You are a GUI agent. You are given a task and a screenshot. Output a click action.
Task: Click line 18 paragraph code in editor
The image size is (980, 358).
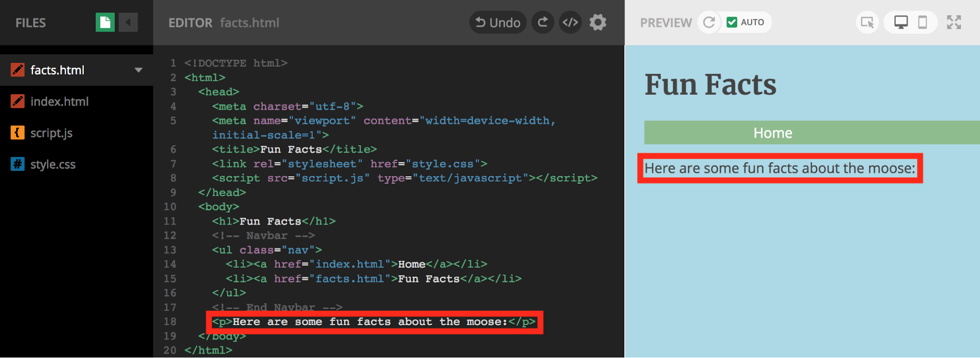point(375,322)
